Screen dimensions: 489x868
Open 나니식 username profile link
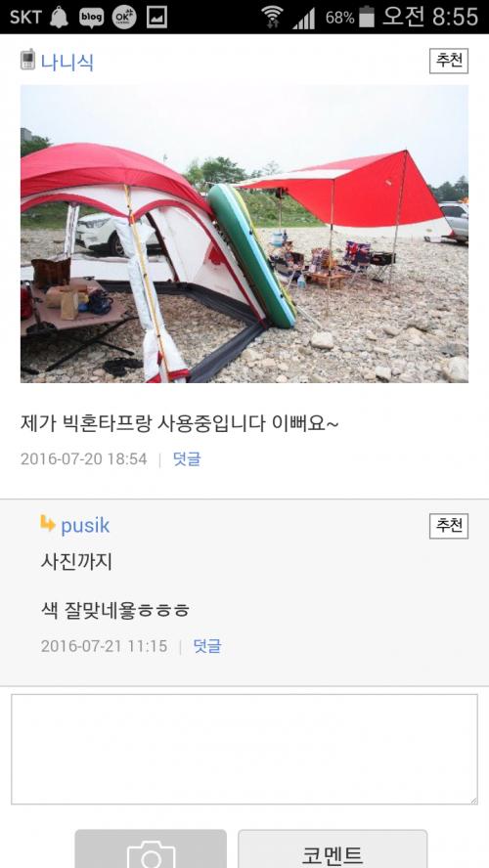point(67,62)
